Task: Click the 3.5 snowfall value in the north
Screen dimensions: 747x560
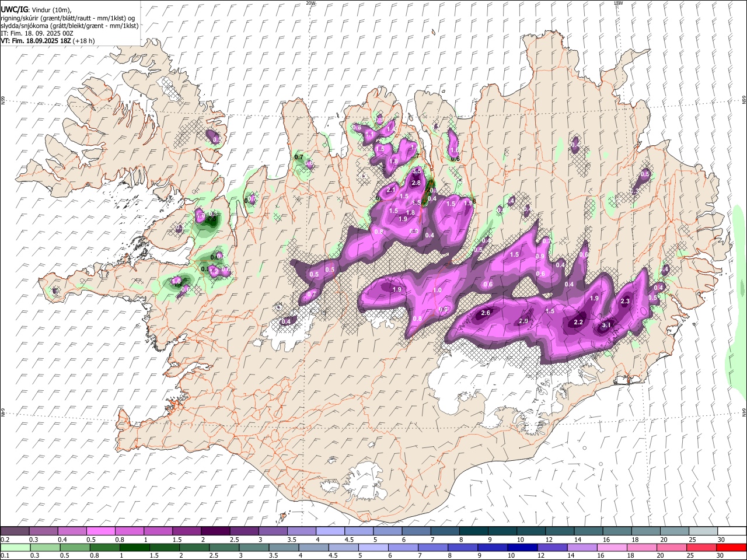Action: coord(417,171)
